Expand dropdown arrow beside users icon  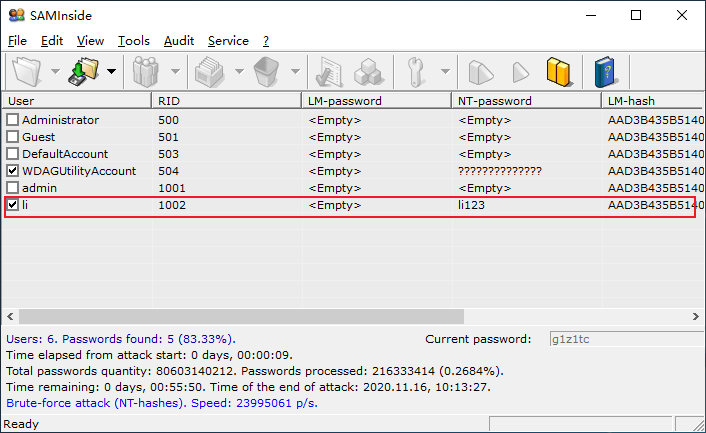(x=175, y=71)
